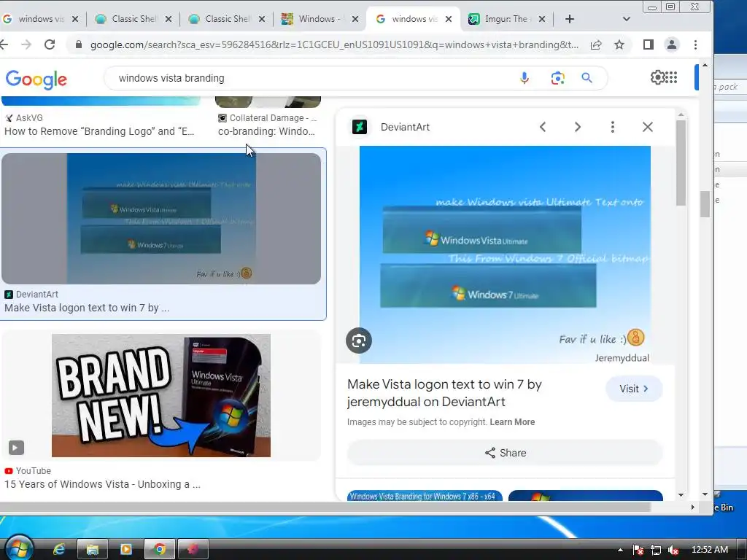Switch to first 'windows vis' tab

[x=34, y=19]
